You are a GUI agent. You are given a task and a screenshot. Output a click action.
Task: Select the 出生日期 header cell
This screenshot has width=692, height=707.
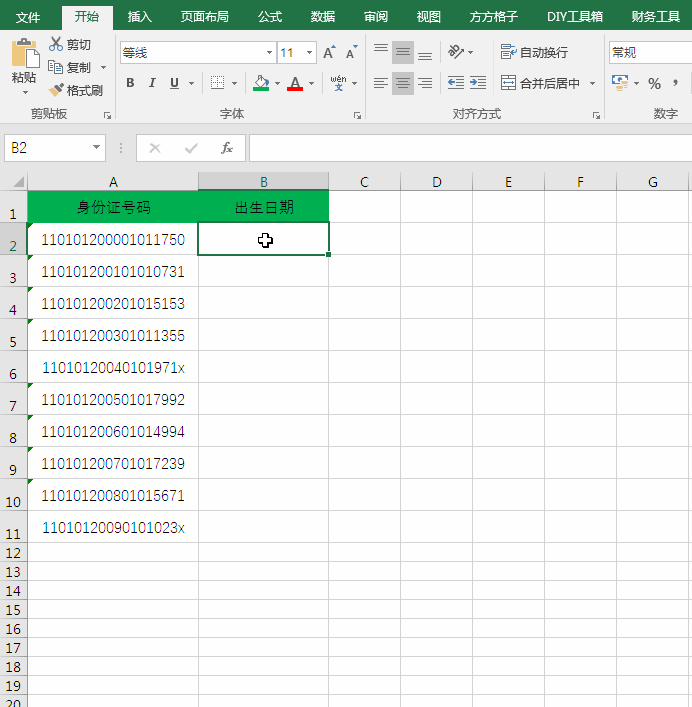coord(264,207)
